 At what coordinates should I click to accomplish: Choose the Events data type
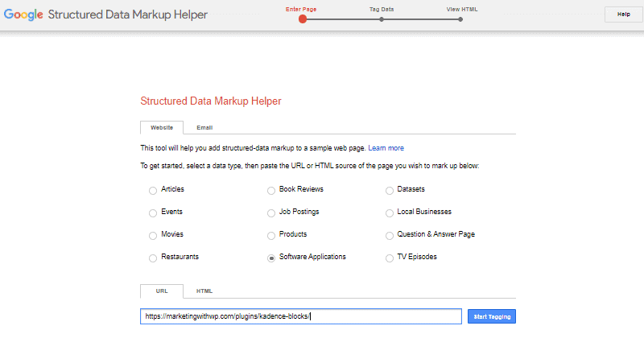tap(153, 213)
